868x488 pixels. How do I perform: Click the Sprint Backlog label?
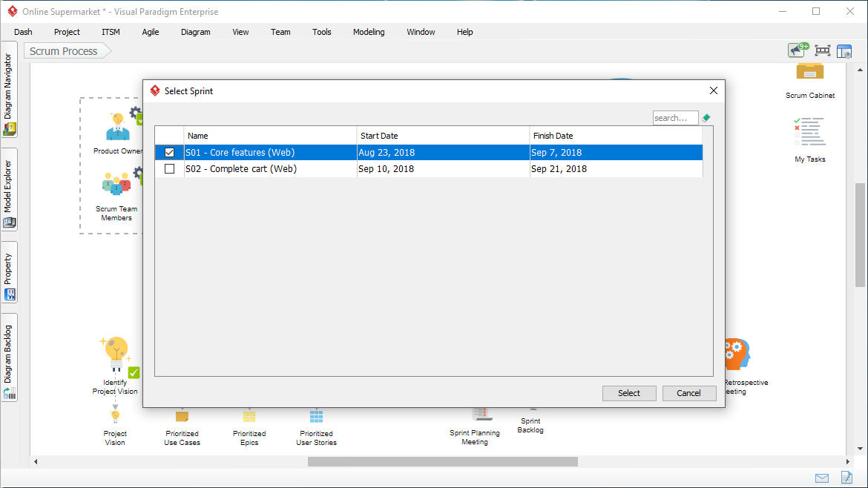pyautogui.click(x=530, y=426)
